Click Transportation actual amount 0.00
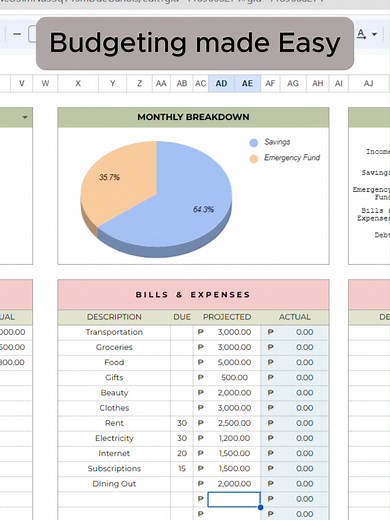 304,332
